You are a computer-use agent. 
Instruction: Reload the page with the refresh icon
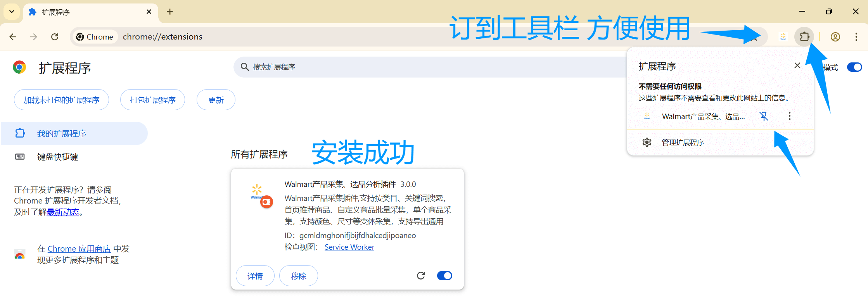click(55, 37)
